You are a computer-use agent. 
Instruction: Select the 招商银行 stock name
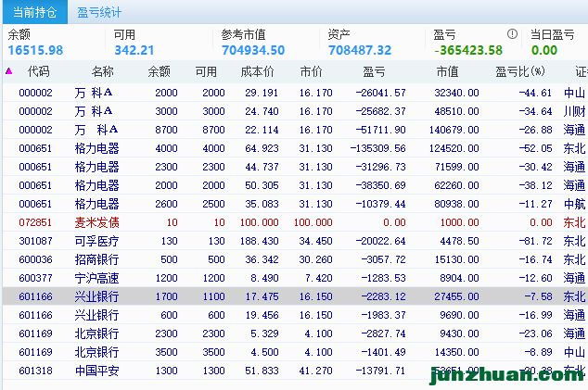click(x=96, y=259)
